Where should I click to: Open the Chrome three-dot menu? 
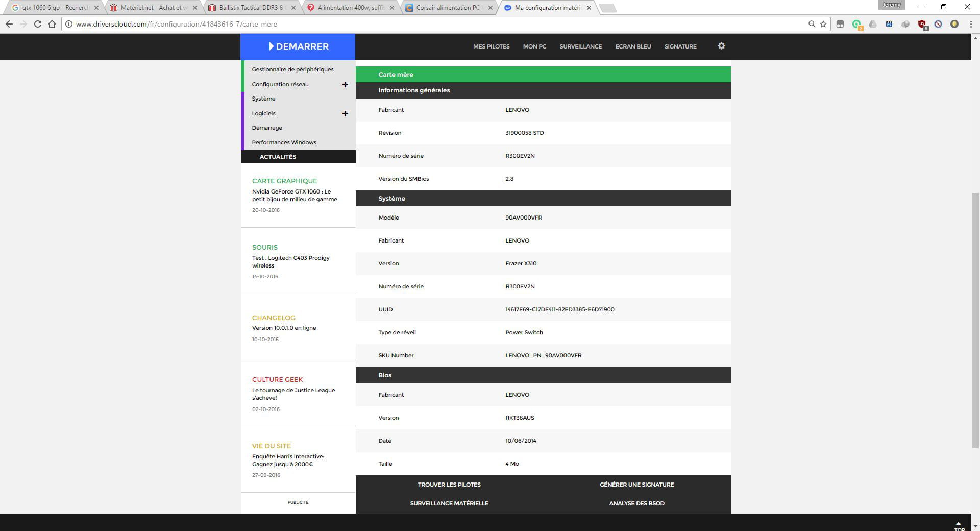tap(971, 24)
